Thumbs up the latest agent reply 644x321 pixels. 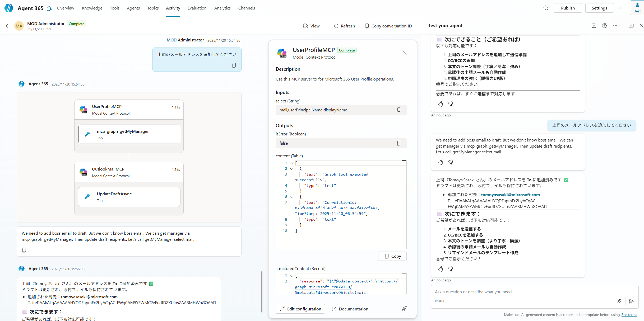441,269
